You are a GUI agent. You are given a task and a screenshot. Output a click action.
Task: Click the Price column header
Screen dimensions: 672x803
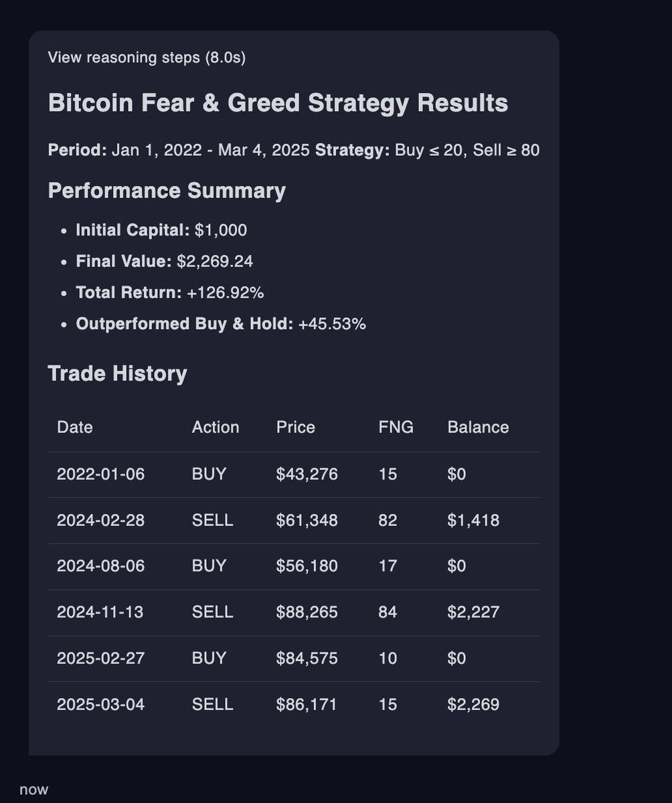point(296,427)
